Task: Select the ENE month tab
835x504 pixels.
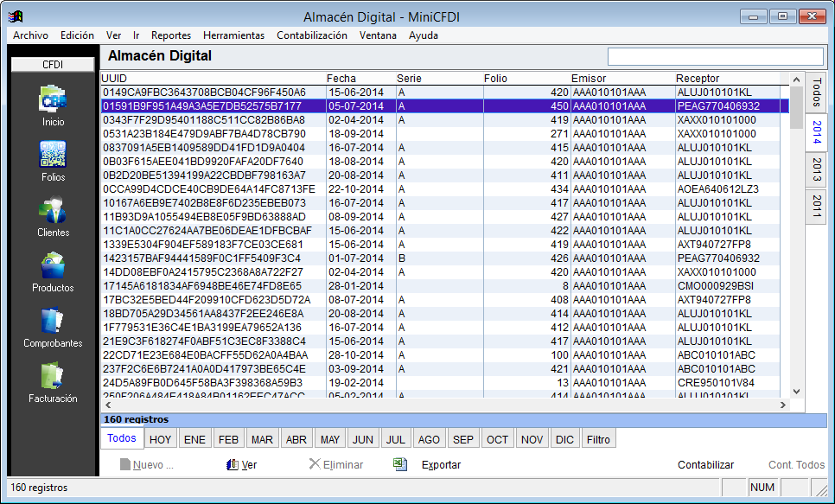Action: tap(194, 439)
